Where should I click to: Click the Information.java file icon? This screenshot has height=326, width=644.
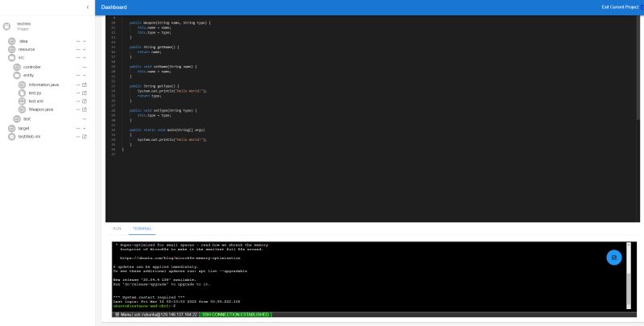point(23,85)
